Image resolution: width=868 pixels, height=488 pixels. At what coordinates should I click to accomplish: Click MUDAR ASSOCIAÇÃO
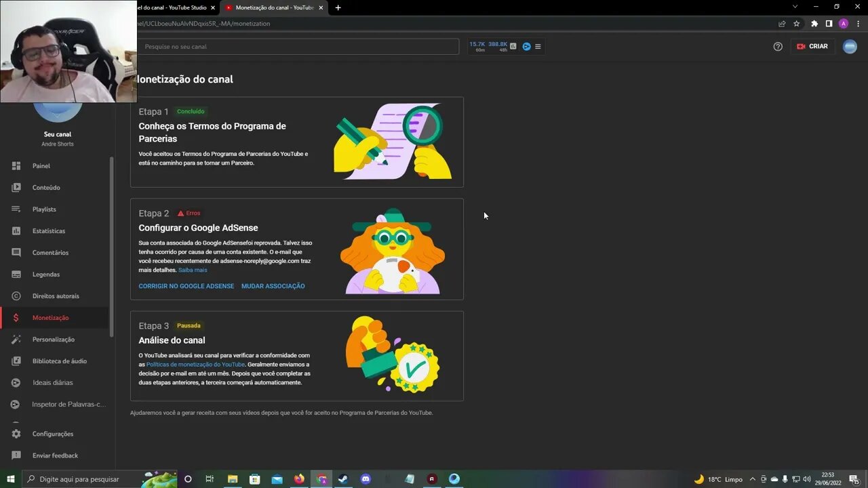(x=273, y=286)
